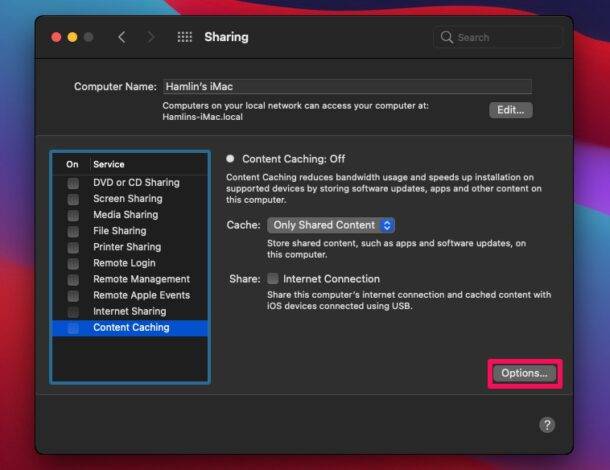Image resolution: width=610 pixels, height=470 pixels.
Task: Select DVD or CD Sharing service
Action: tap(136, 183)
